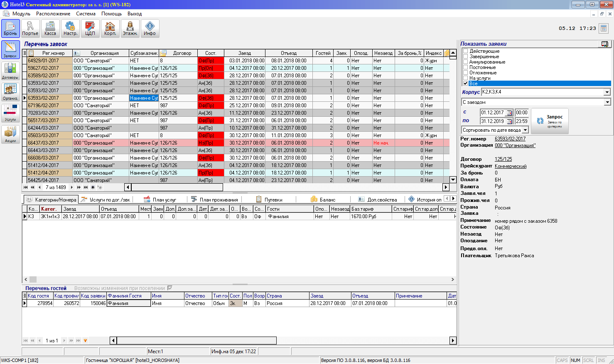Open the ЦДП toolbar module
This screenshot has width=614, height=364.
pos(90,29)
